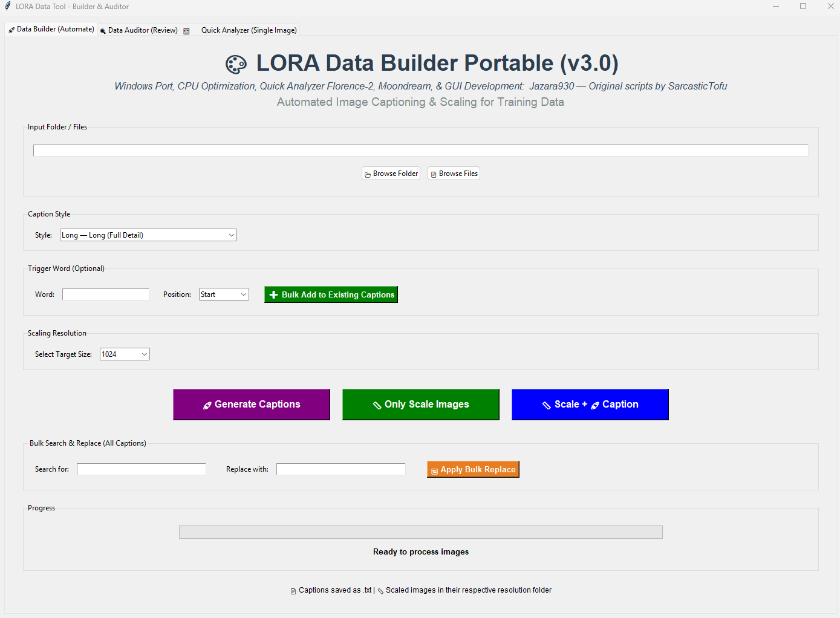Click the Trigger Word input field
Image resolution: width=840 pixels, height=618 pixels.
[x=106, y=294]
